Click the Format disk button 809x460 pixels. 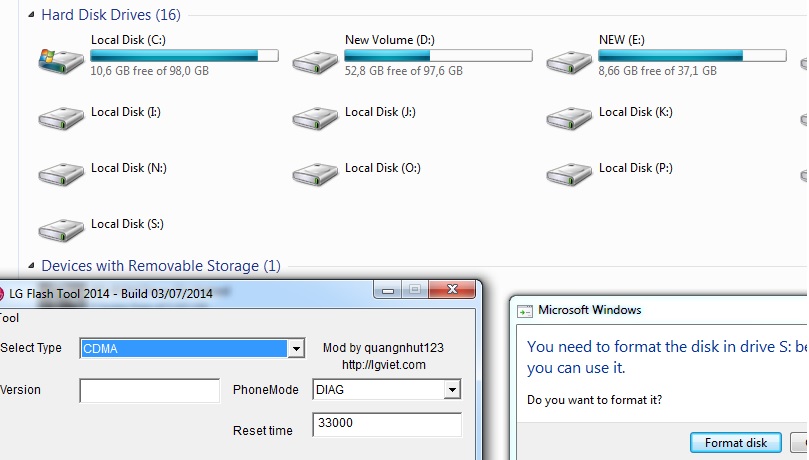(x=736, y=443)
